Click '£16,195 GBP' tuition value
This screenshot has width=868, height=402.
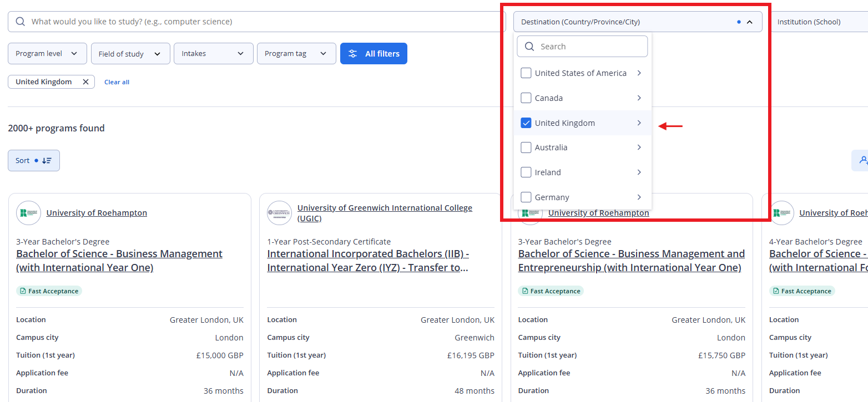471,355
